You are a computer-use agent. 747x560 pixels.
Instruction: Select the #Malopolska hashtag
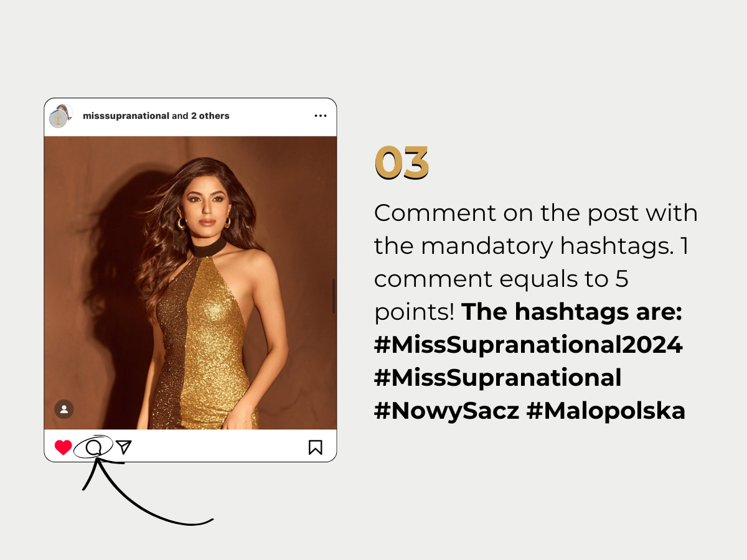point(606,411)
